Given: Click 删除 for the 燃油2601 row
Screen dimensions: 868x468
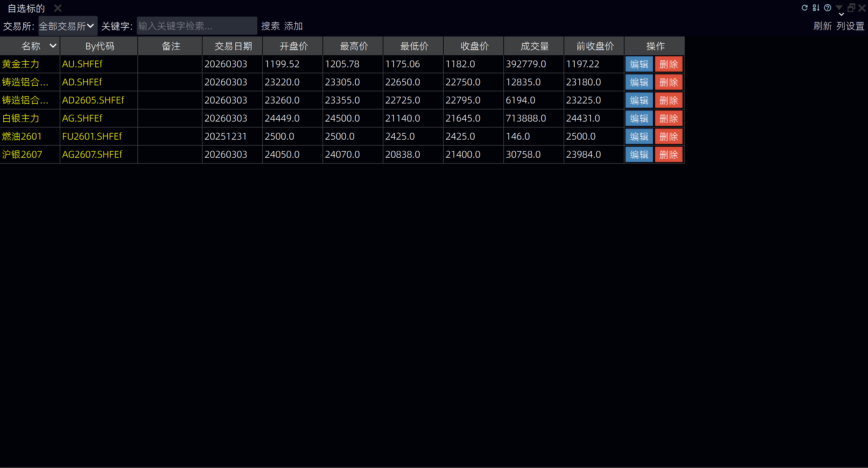Looking at the screenshot, I should point(668,137).
